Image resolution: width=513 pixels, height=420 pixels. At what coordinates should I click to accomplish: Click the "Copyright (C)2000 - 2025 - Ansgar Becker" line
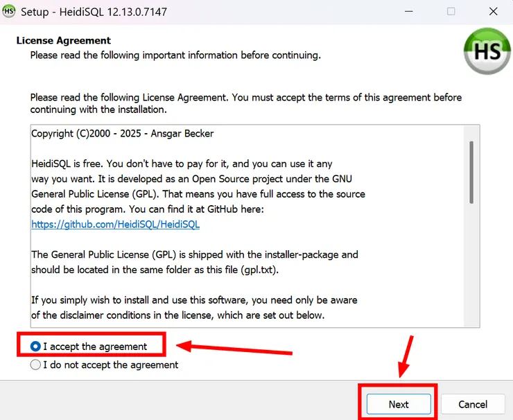pyautogui.click(x=123, y=134)
